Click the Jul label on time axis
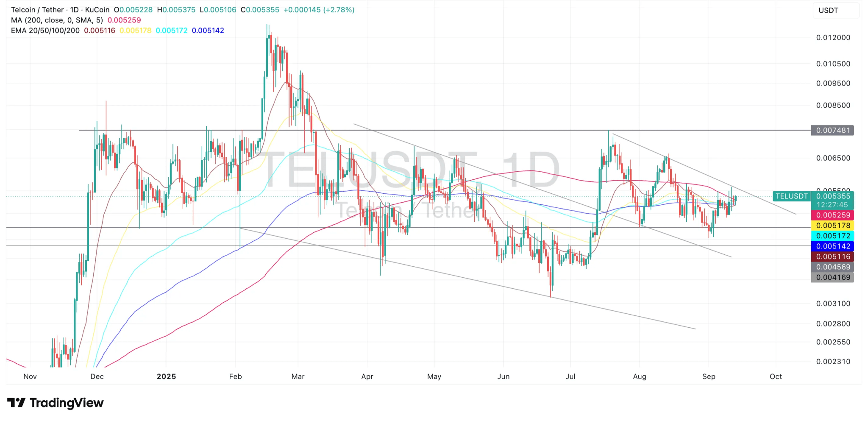868x421 pixels. click(570, 376)
